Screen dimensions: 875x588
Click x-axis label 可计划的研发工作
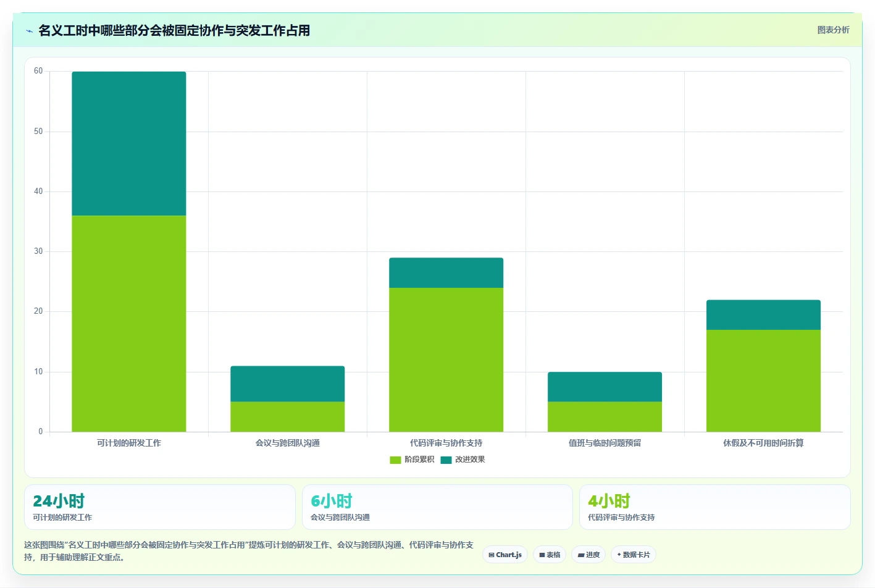pos(129,443)
